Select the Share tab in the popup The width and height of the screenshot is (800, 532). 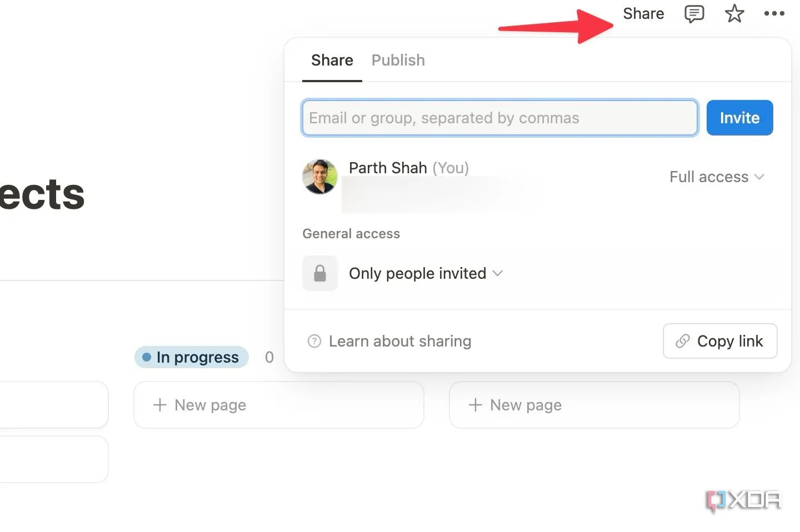332,60
